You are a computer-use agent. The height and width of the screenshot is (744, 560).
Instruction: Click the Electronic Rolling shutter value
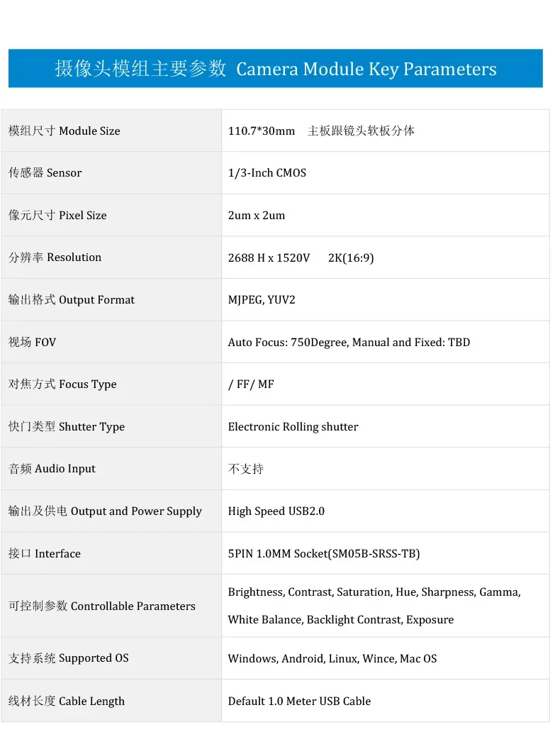click(293, 427)
